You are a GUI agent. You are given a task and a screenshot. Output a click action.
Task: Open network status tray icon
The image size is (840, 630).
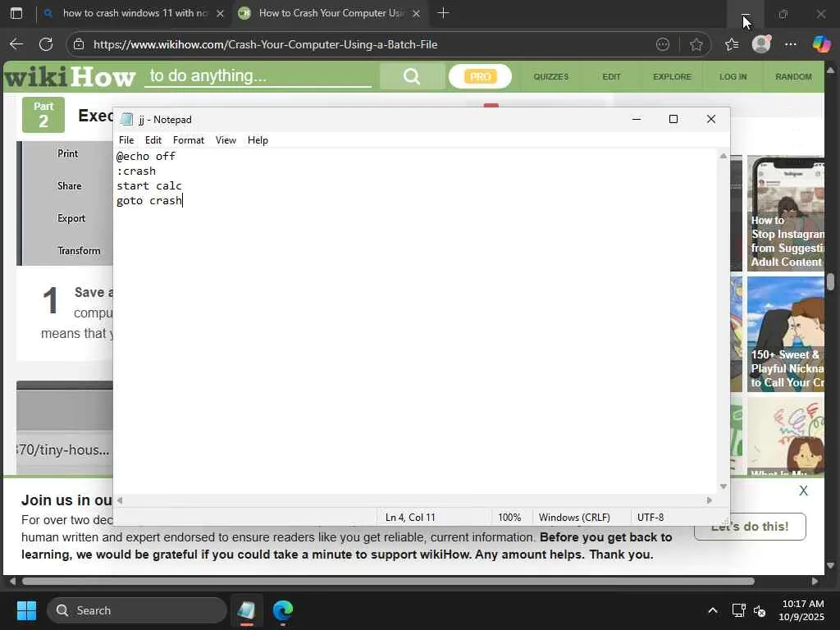coord(739,610)
